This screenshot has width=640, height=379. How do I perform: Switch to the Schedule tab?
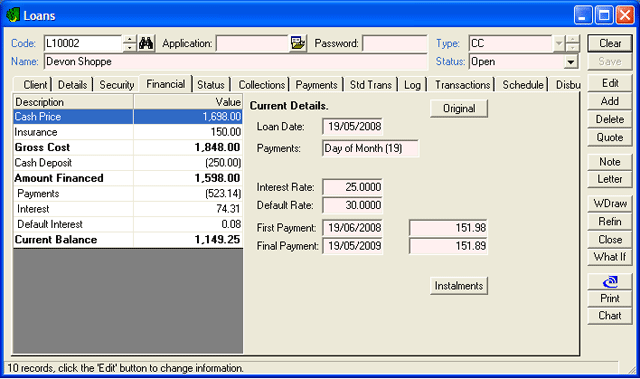pyautogui.click(x=523, y=85)
